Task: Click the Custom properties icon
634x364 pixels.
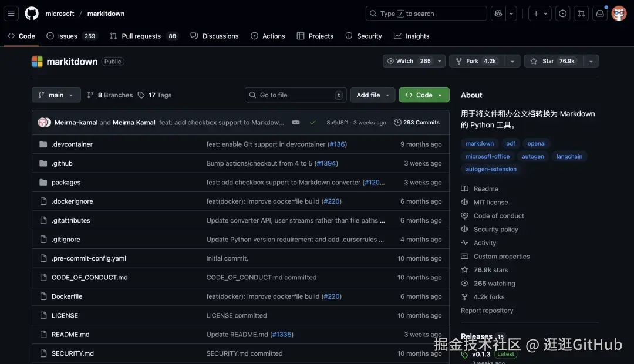Action: pos(464,257)
